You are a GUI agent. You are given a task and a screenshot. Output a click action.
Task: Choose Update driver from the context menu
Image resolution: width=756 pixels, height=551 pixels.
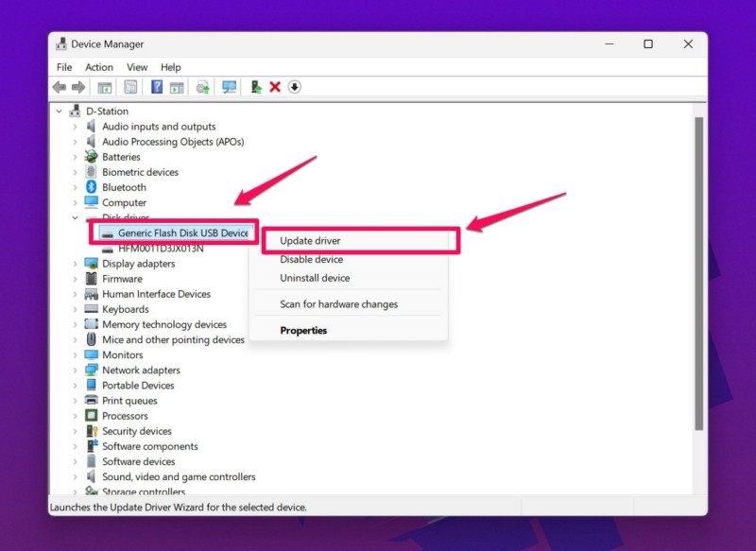pyautogui.click(x=310, y=241)
